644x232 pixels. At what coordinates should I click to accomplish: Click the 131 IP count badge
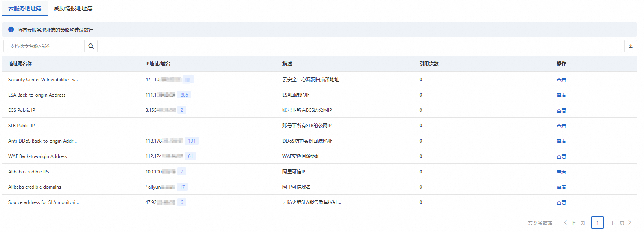[x=192, y=141]
